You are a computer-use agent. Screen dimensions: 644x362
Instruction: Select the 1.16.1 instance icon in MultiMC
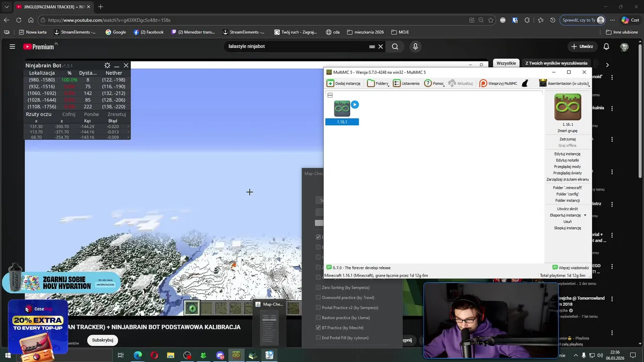click(342, 109)
